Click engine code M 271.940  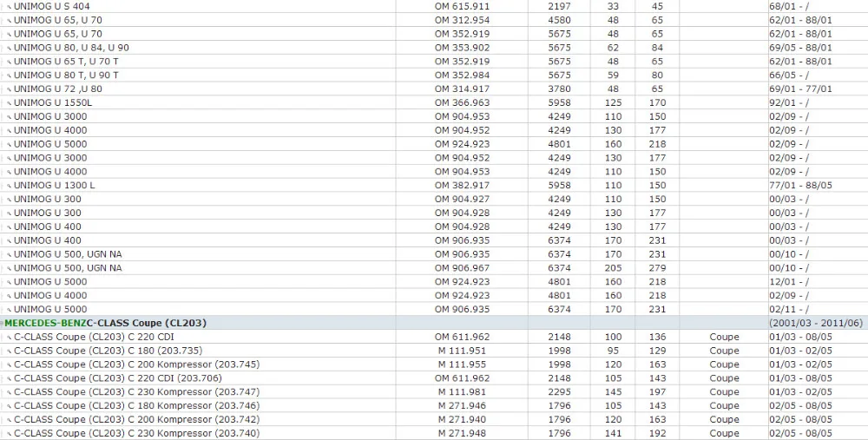(x=463, y=419)
